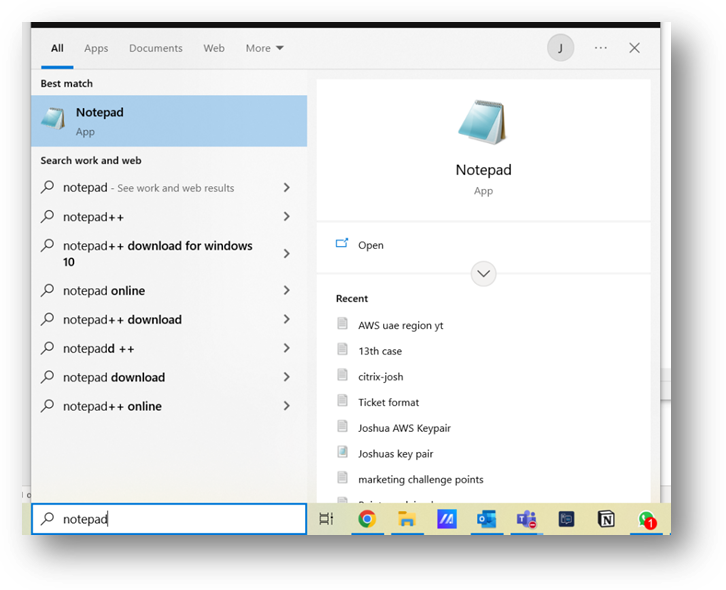
Task: Expand arrow next to notepad++ suggestion
Action: pyautogui.click(x=287, y=216)
